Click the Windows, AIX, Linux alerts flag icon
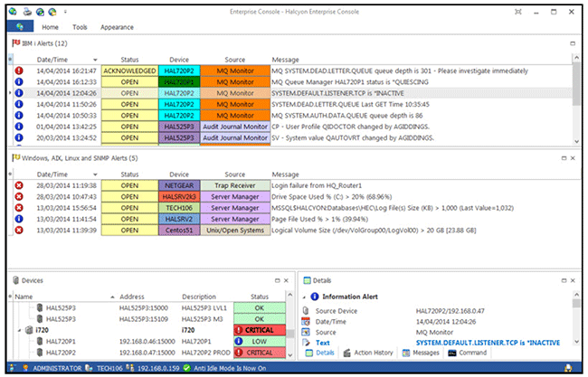 tap(15, 158)
